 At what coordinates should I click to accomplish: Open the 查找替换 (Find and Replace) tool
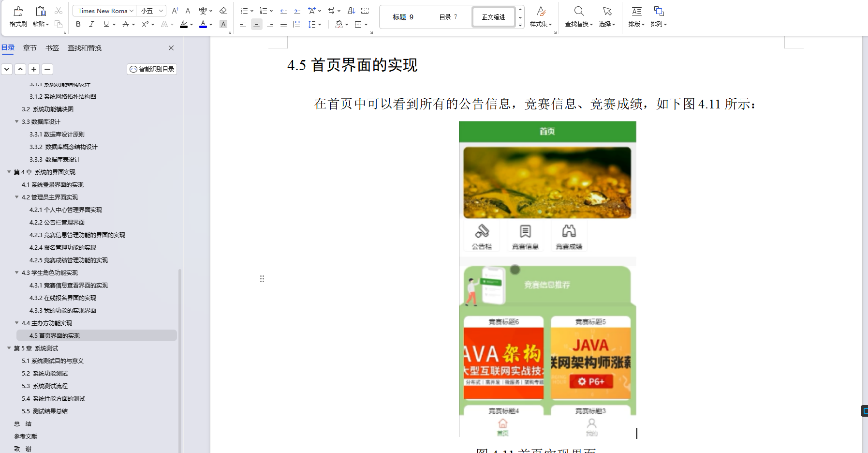point(578,16)
